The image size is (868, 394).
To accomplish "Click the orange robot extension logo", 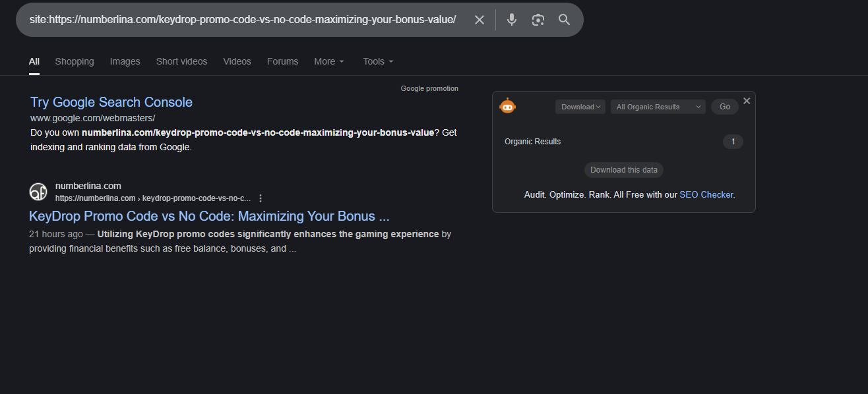I will (507, 105).
